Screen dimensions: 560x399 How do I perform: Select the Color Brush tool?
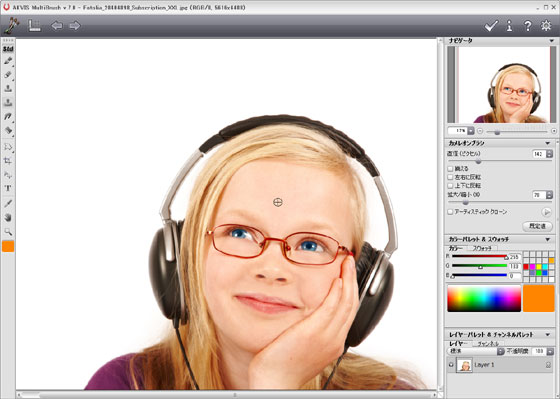(x=8, y=60)
